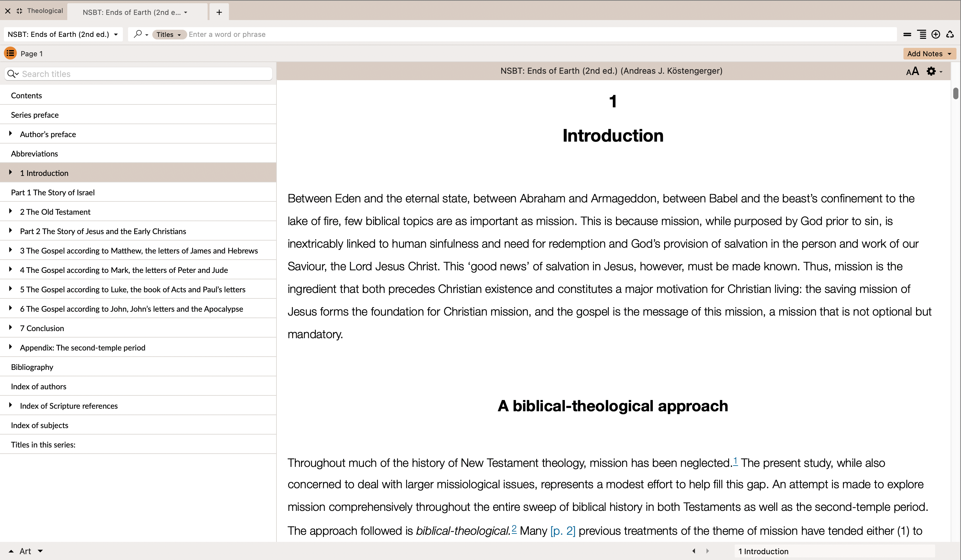Open a new tab with the plus button
Viewport: 961px width, 560px height.
(x=219, y=12)
